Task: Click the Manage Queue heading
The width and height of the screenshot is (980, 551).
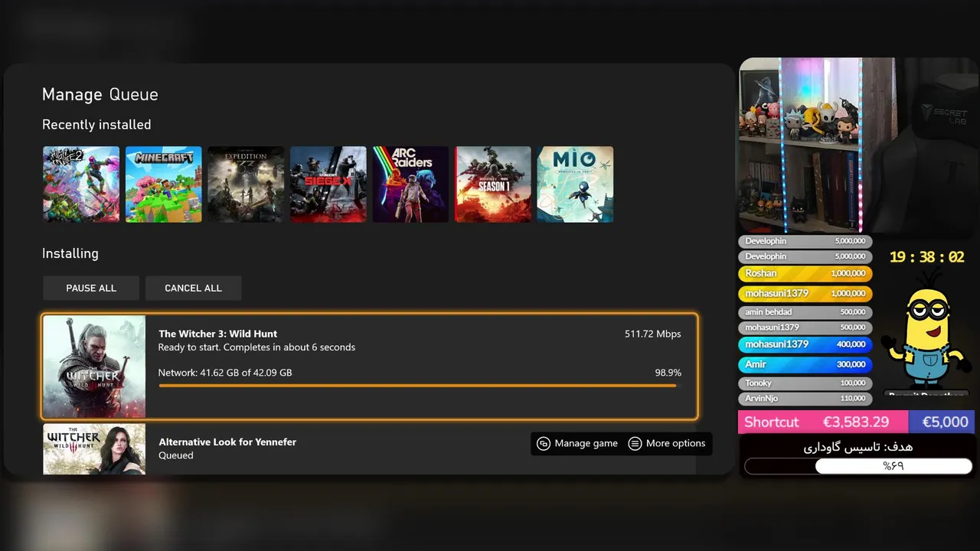Action: pos(100,95)
